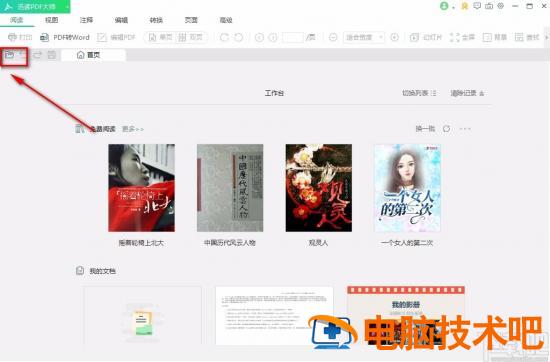Screen dimensions: 550x362
Task: Open the 更多>> more books link
Action: pos(133,129)
